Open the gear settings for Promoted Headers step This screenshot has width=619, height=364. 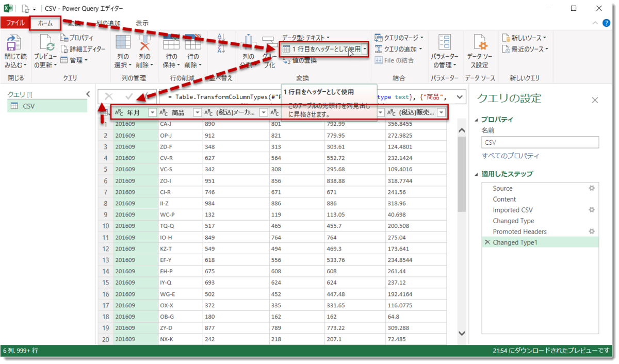pyautogui.click(x=592, y=231)
